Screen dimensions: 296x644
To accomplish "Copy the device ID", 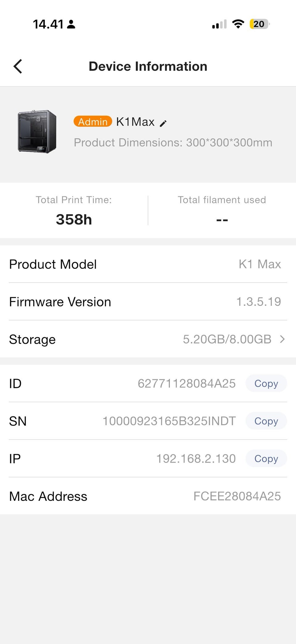I will 266,383.
